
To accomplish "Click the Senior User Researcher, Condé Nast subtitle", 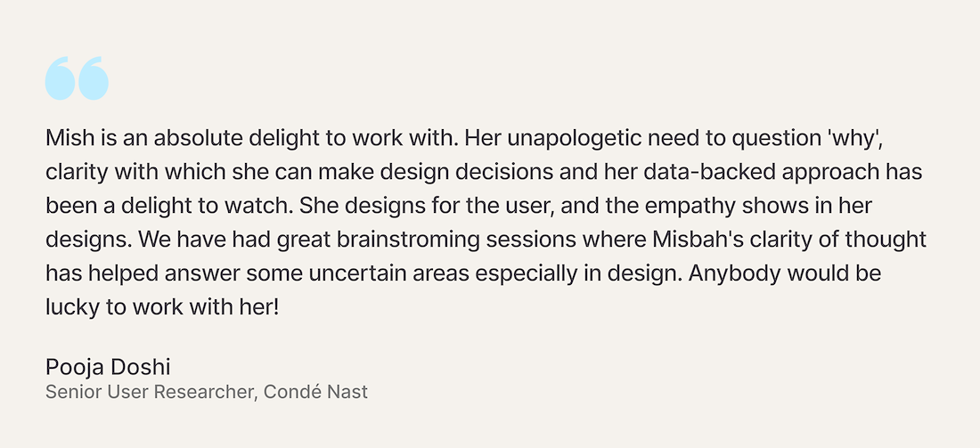I will point(207,392).
